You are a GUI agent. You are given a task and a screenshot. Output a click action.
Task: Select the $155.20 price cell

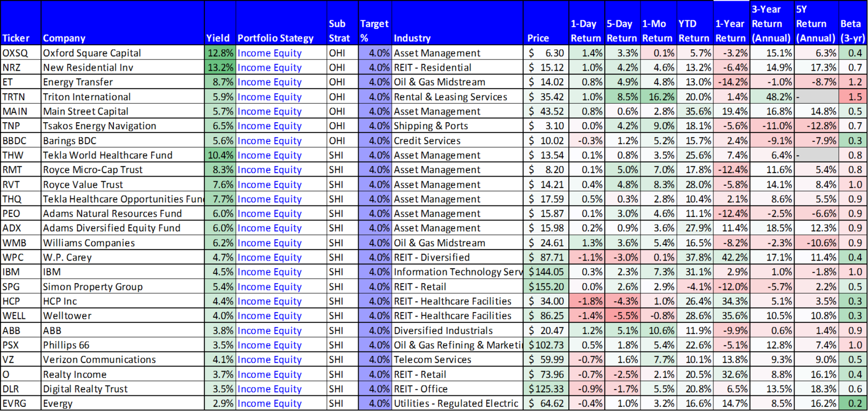546,287
